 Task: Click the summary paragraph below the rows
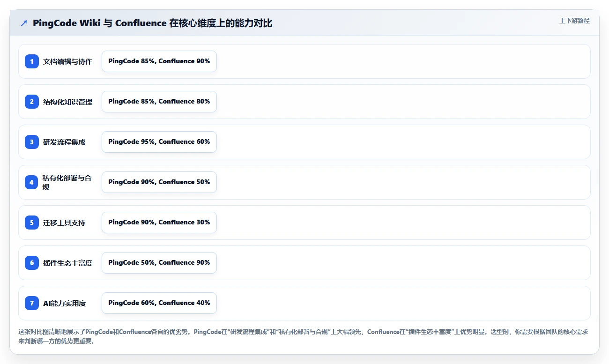click(304, 336)
